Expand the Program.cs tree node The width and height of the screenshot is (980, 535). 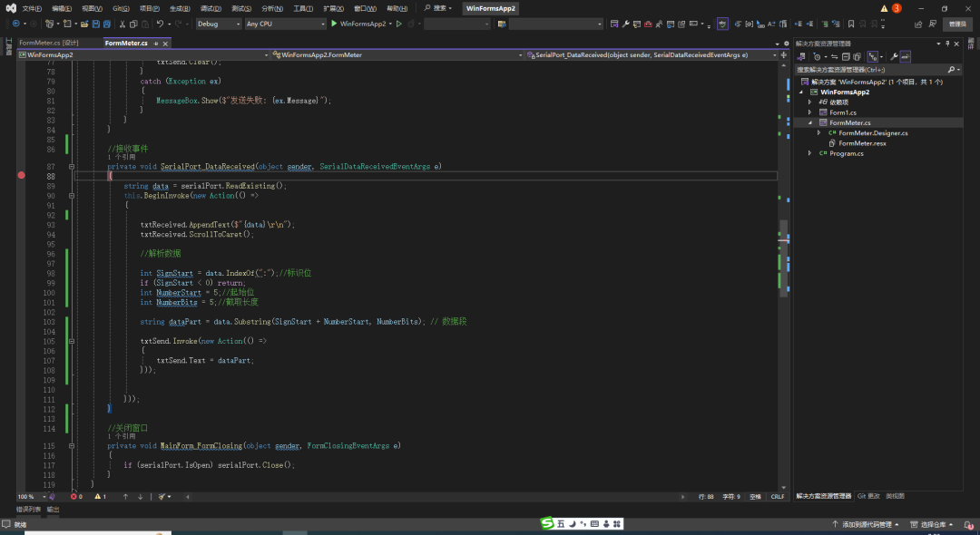click(810, 153)
